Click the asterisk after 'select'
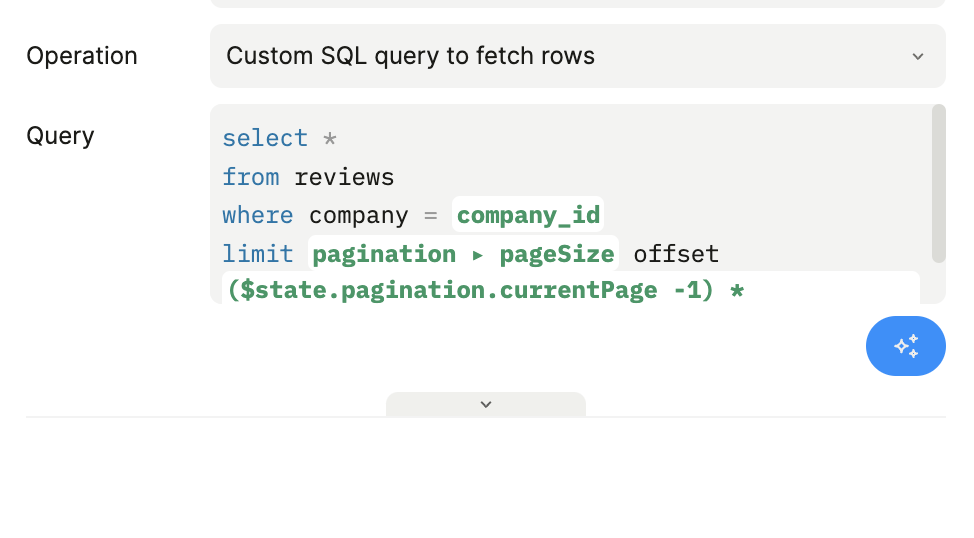974x538 pixels. [330, 138]
